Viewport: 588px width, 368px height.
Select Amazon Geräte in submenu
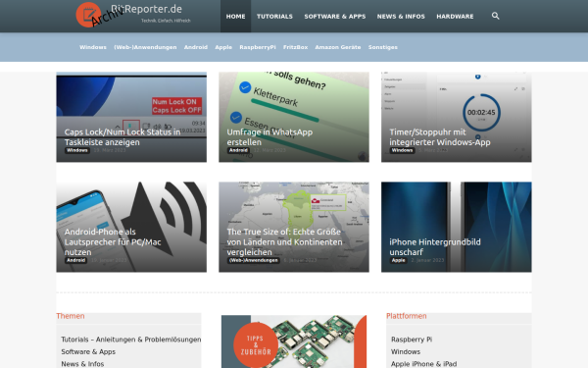(x=338, y=47)
